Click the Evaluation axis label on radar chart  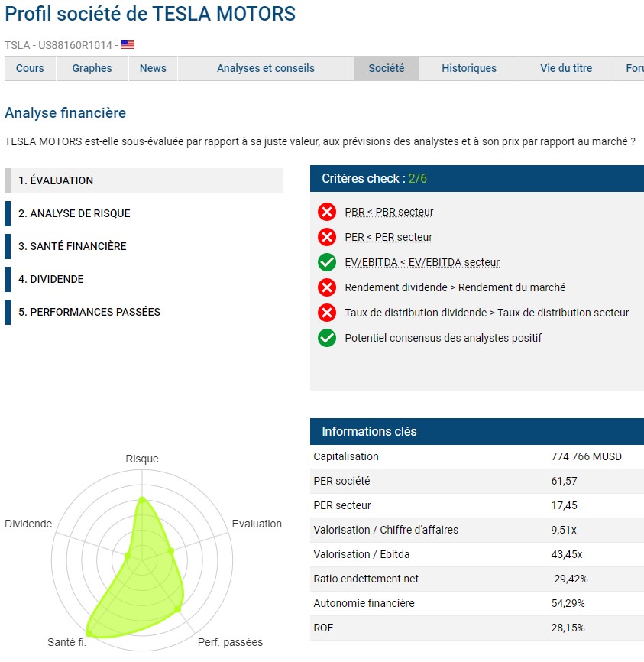point(257,524)
